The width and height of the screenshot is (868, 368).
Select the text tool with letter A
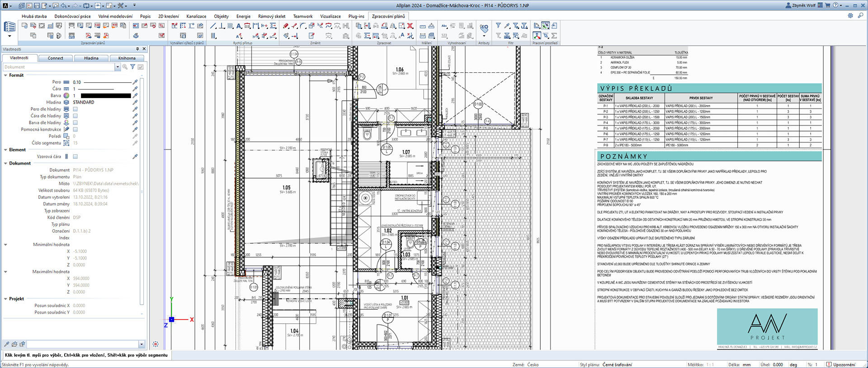pos(239,26)
